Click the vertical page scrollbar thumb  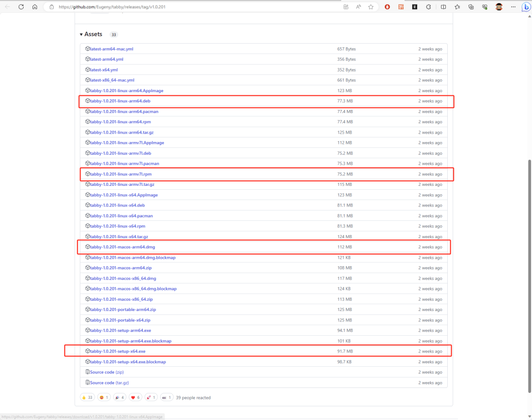click(530, 276)
